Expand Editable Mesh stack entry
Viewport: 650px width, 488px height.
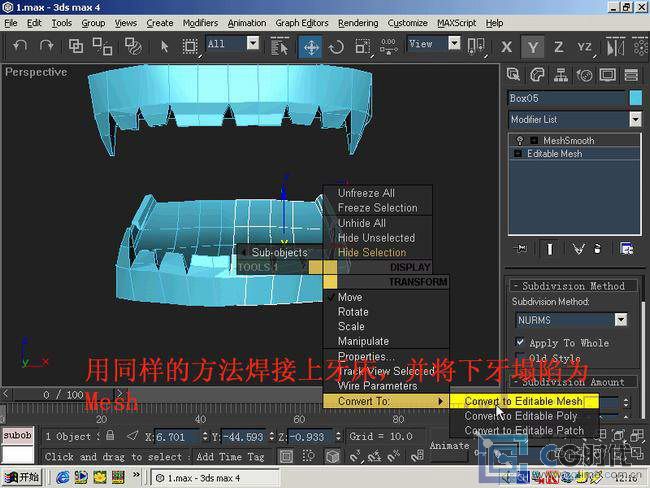coord(518,154)
